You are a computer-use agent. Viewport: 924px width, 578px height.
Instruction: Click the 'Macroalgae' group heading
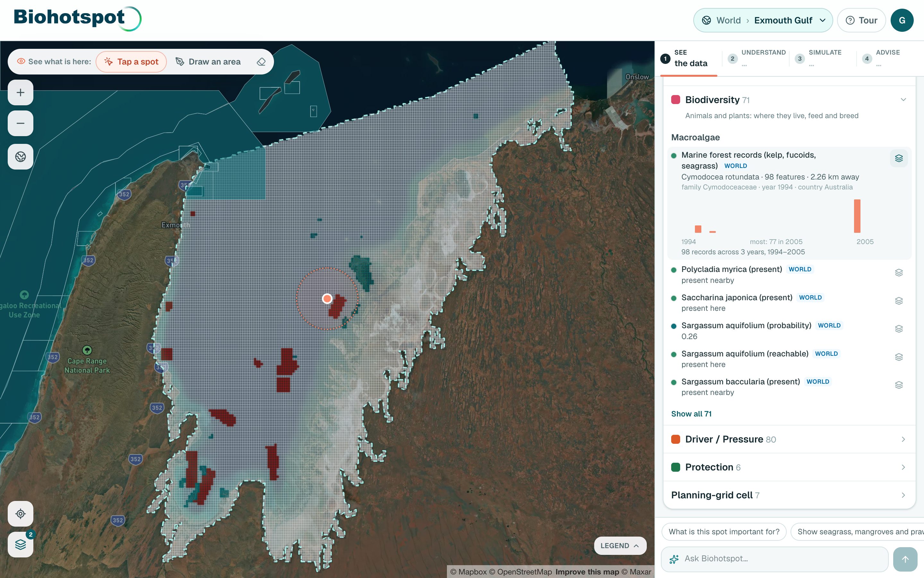click(x=695, y=137)
